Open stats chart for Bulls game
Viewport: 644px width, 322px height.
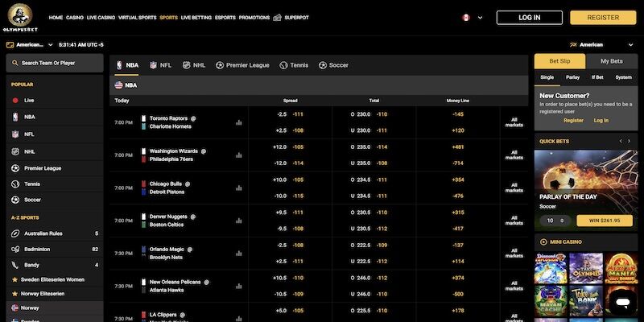[239, 188]
